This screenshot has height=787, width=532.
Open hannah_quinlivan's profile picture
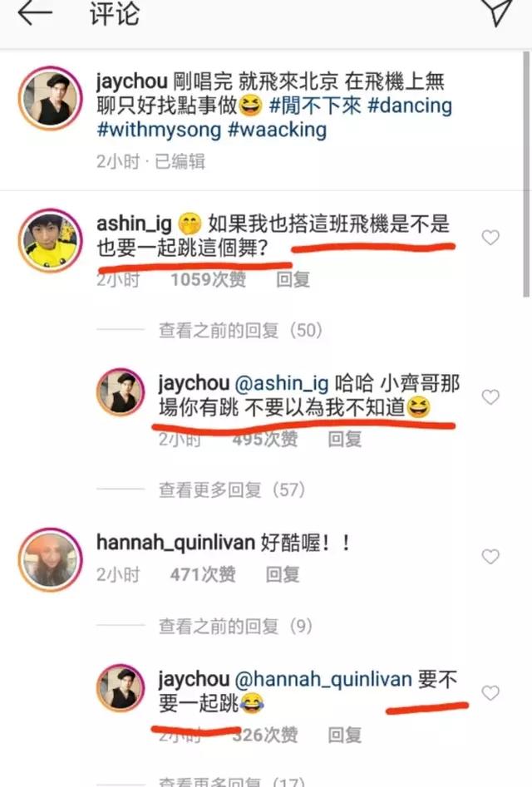tap(50, 559)
